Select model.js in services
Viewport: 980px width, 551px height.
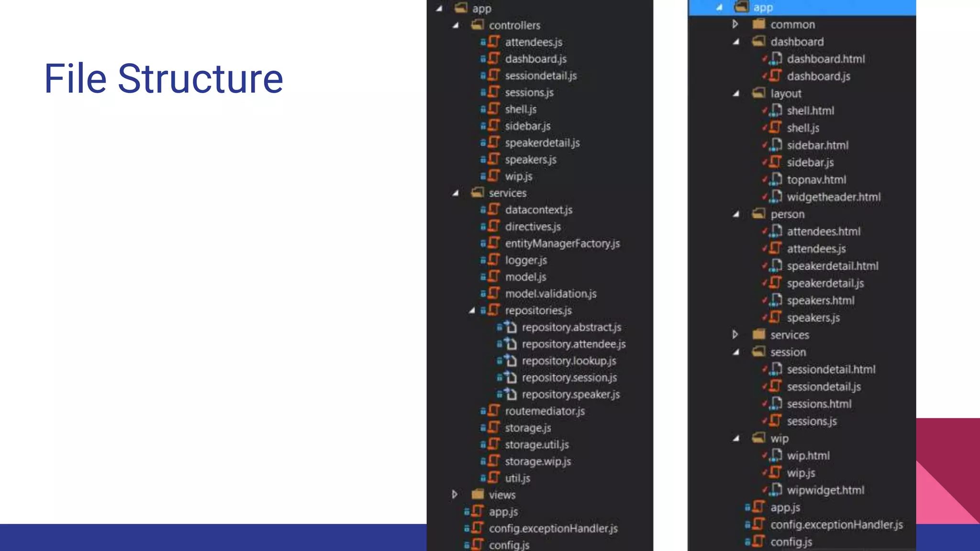point(525,277)
